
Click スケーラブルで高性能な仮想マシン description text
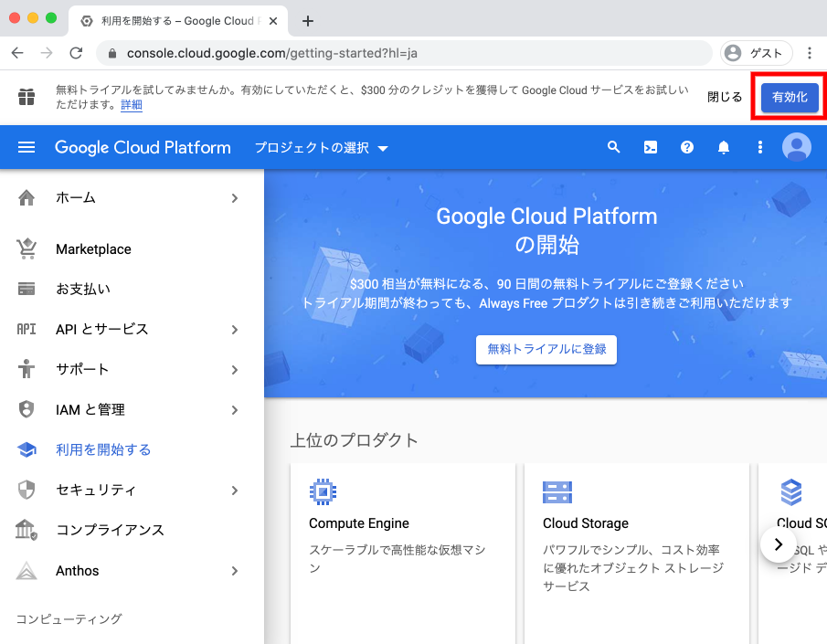tap(398, 558)
